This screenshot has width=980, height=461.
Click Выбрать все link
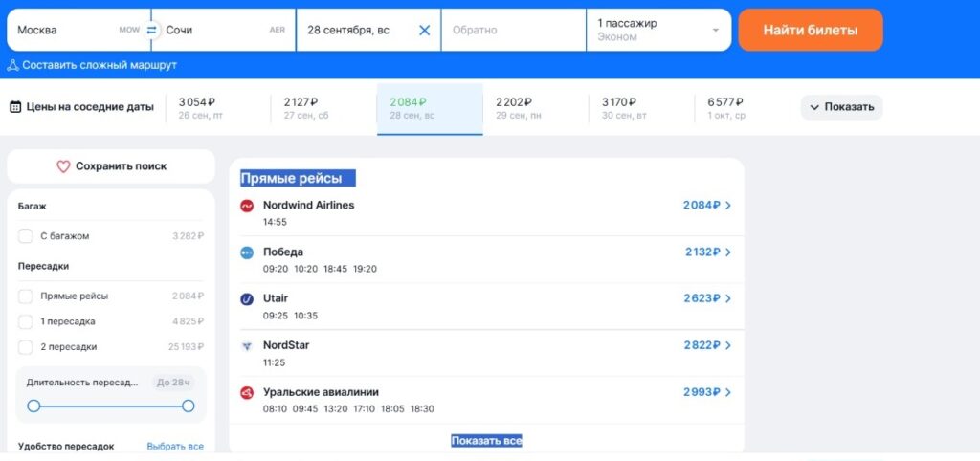point(175,446)
